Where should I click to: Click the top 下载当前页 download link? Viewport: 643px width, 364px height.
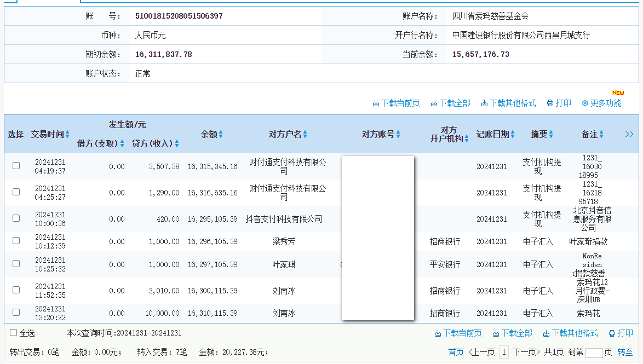(x=396, y=103)
